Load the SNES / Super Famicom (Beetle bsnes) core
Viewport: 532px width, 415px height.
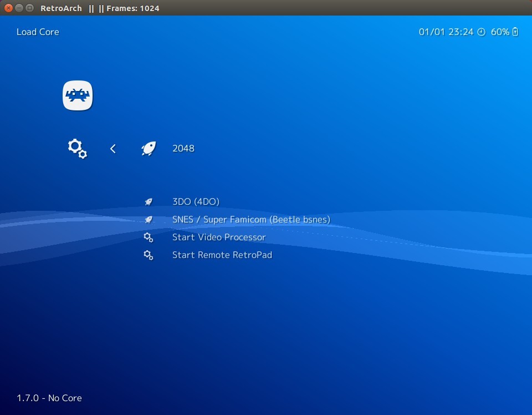(x=251, y=219)
